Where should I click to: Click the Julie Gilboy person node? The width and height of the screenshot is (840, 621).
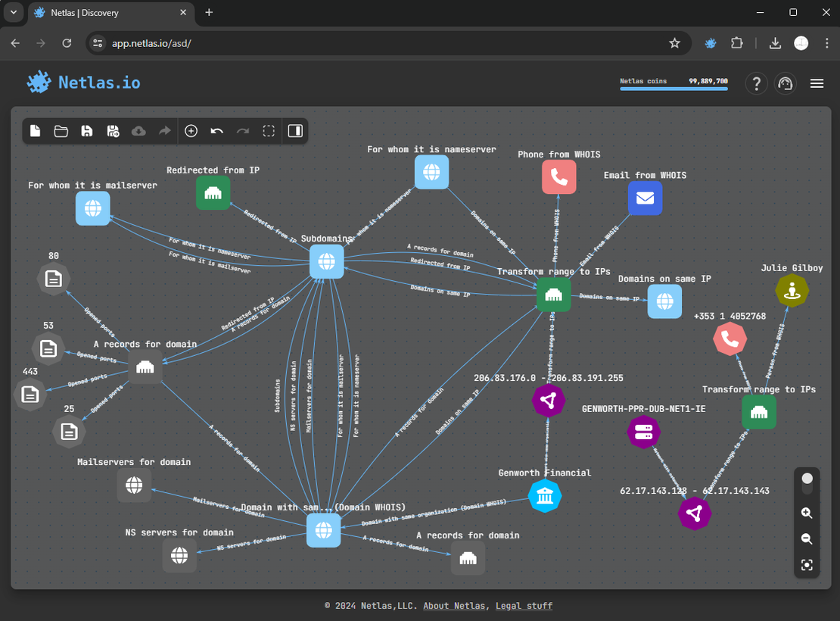792,290
